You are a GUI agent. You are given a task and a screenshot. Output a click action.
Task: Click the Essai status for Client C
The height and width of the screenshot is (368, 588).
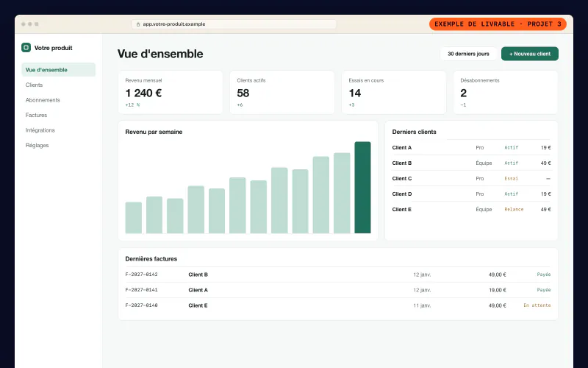511,178
